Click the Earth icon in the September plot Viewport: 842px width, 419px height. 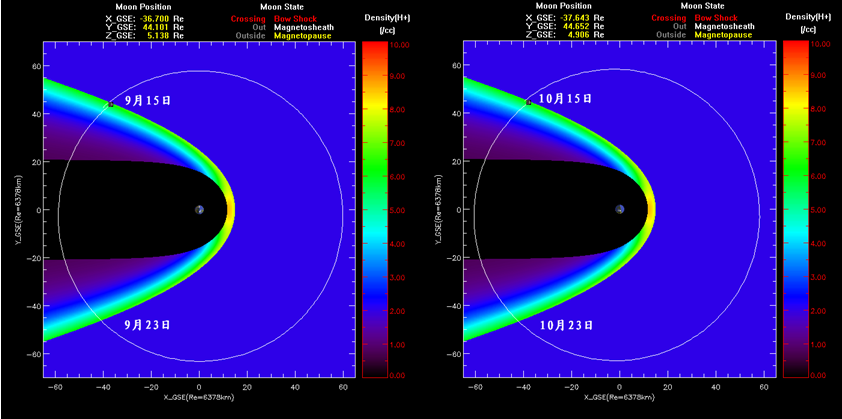point(199,210)
